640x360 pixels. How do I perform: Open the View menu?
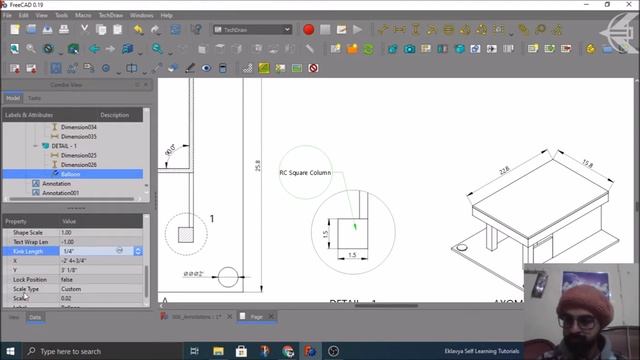click(x=42, y=16)
